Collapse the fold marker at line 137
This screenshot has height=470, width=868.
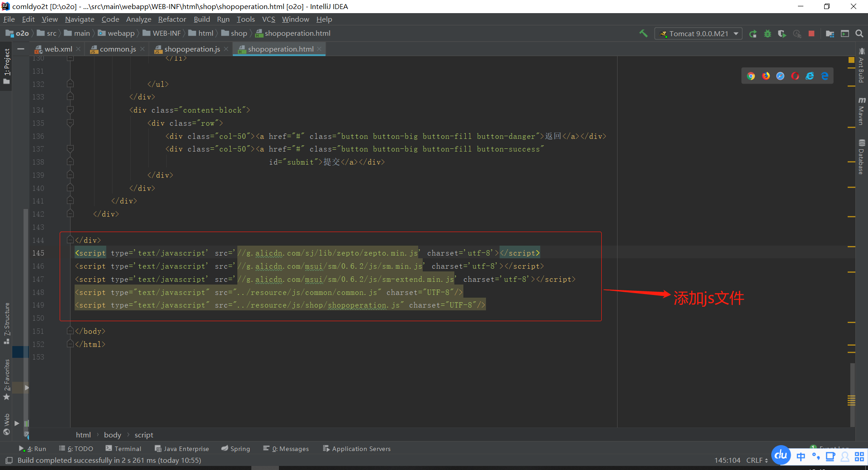[x=70, y=149]
